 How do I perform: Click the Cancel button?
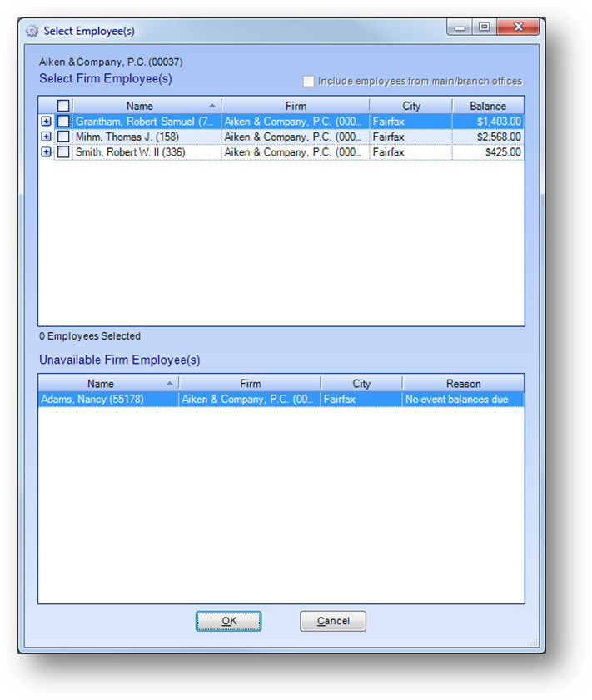(333, 621)
